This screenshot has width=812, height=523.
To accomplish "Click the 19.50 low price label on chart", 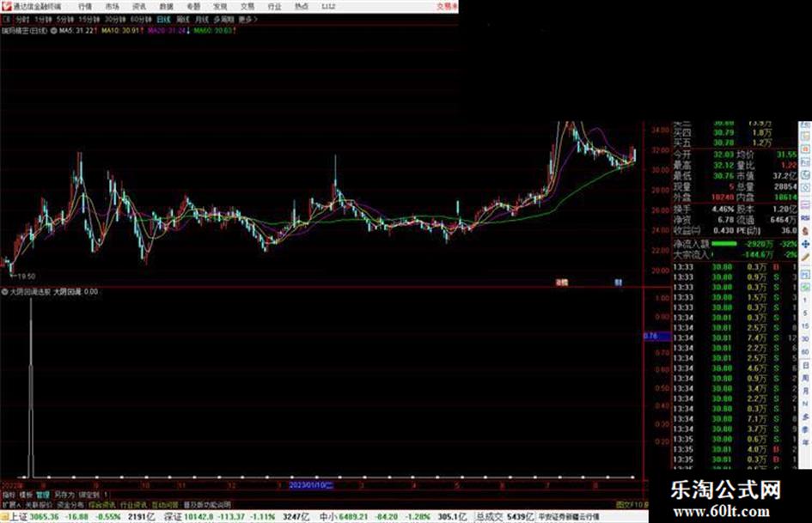I will tap(26, 277).
